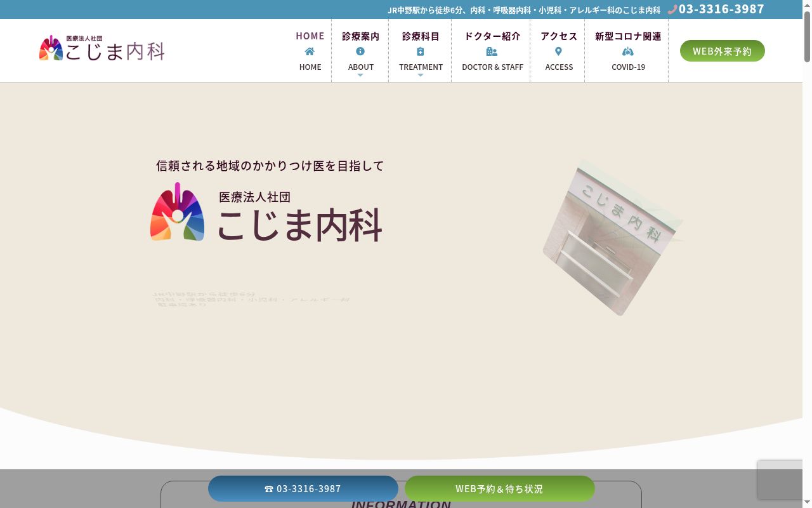This screenshot has width=812, height=508.
Task: Open the HOME navigation item
Action: pos(310,51)
